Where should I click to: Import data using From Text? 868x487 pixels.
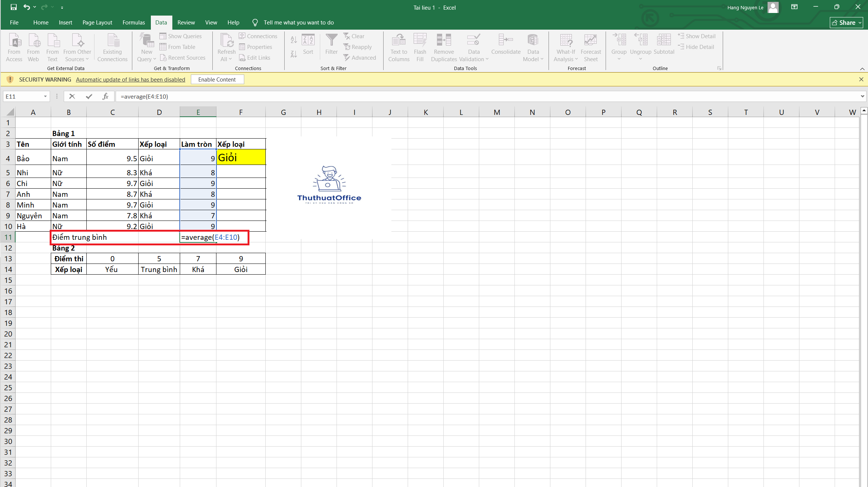pos(53,46)
